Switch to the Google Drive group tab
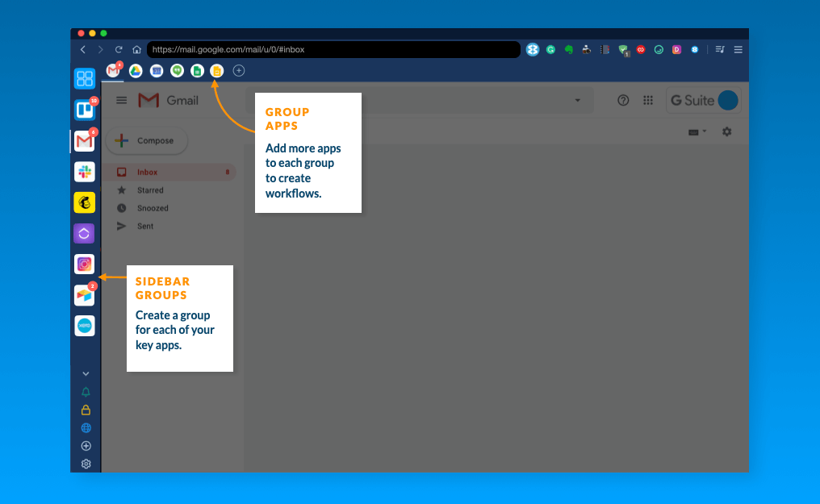The image size is (820, 504). click(136, 71)
